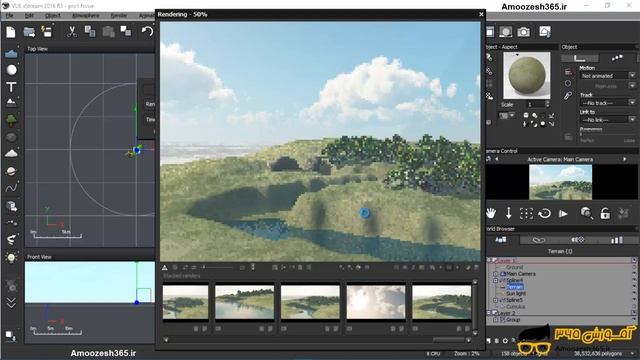Screen dimensions: 640x360
Task: Open file using the folder icon
Action: [29, 32]
